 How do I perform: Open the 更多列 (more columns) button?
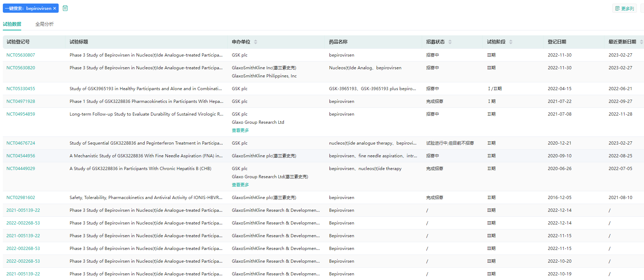click(624, 8)
